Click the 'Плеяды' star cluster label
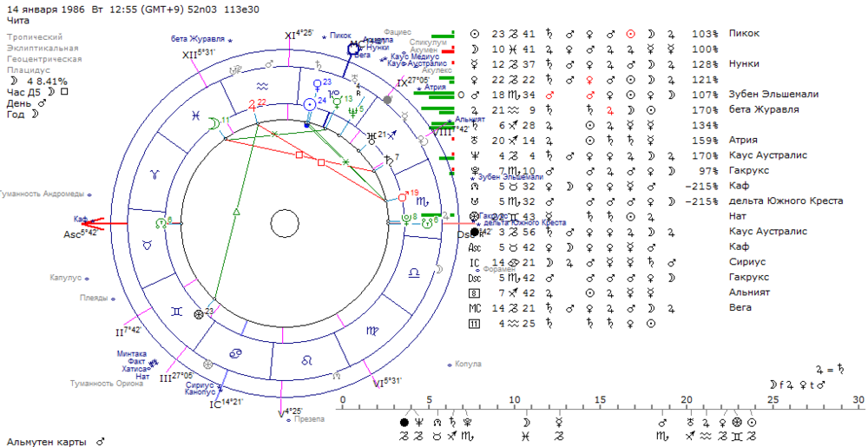Image resolution: width=868 pixels, height=447 pixels. pos(93,298)
